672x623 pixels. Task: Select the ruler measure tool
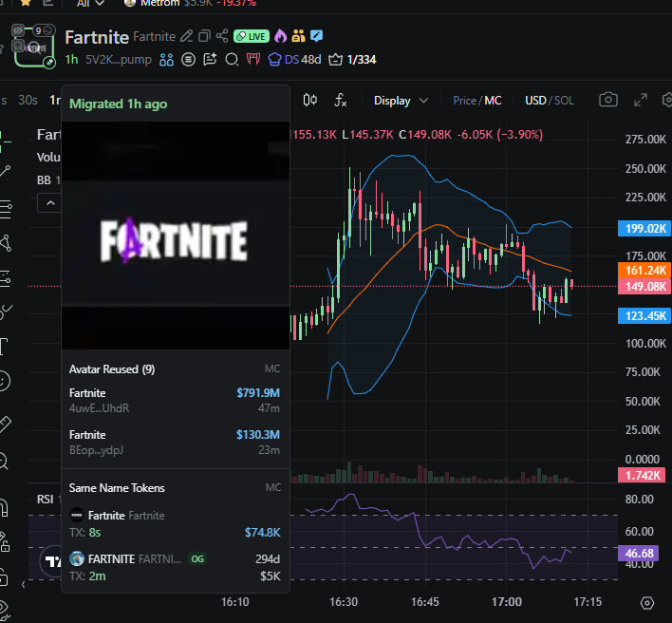(5, 425)
